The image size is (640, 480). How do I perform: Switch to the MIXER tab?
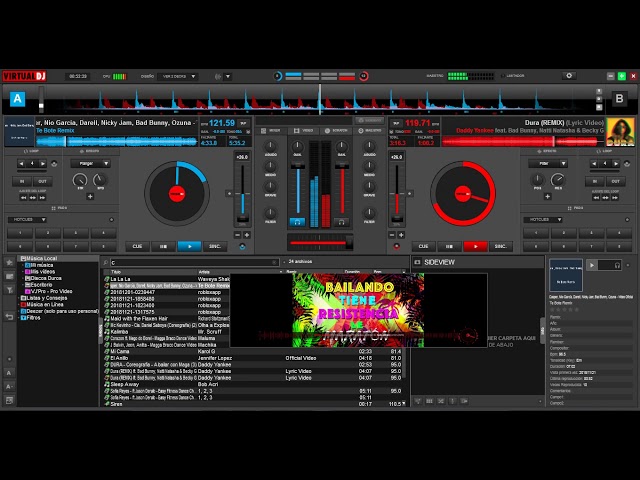270,131
